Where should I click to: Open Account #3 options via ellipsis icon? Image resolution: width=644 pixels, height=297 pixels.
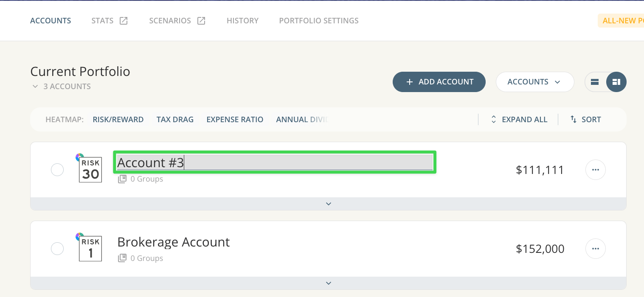[x=596, y=169]
